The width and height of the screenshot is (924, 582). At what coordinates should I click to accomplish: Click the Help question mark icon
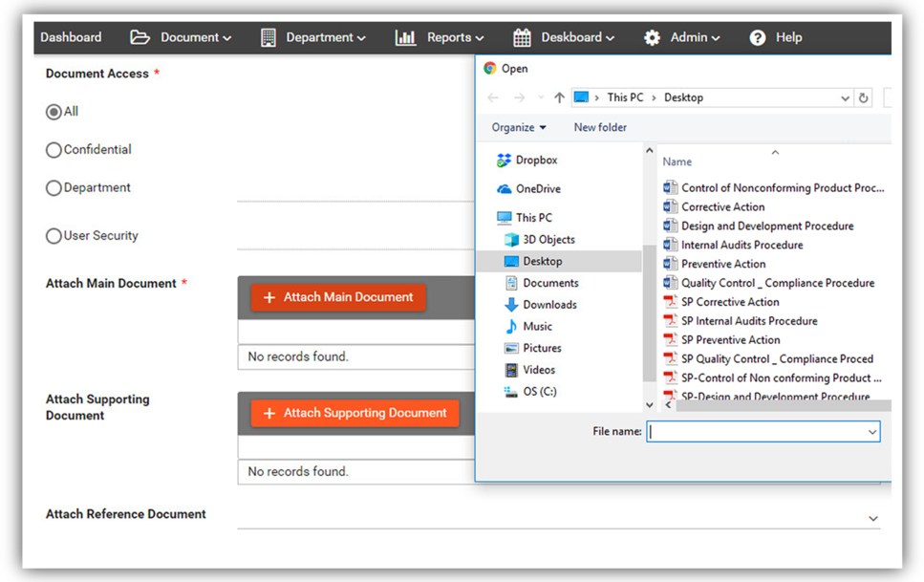pyautogui.click(x=757, y=37)
